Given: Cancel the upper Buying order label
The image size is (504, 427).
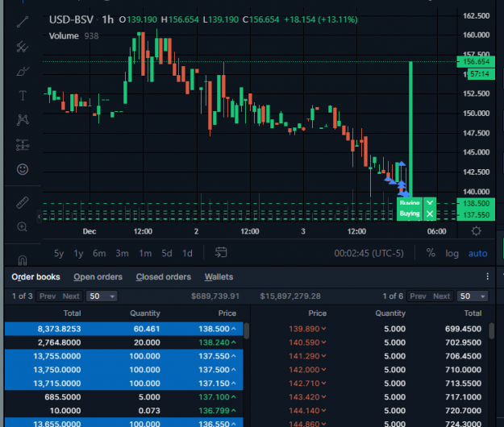Looking at the screenshot, I should [430, 203].
